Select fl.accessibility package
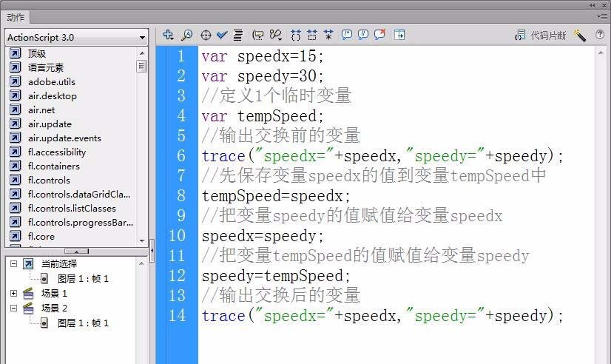Viewport: 611px width, 364px height. point(57,152)
